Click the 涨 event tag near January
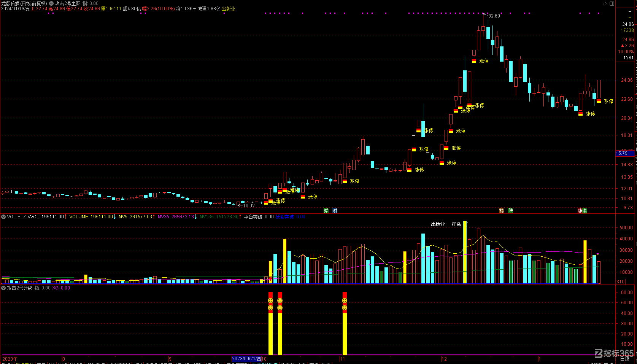The width and height of the screenshot is (637, 364). pos(580,210)
